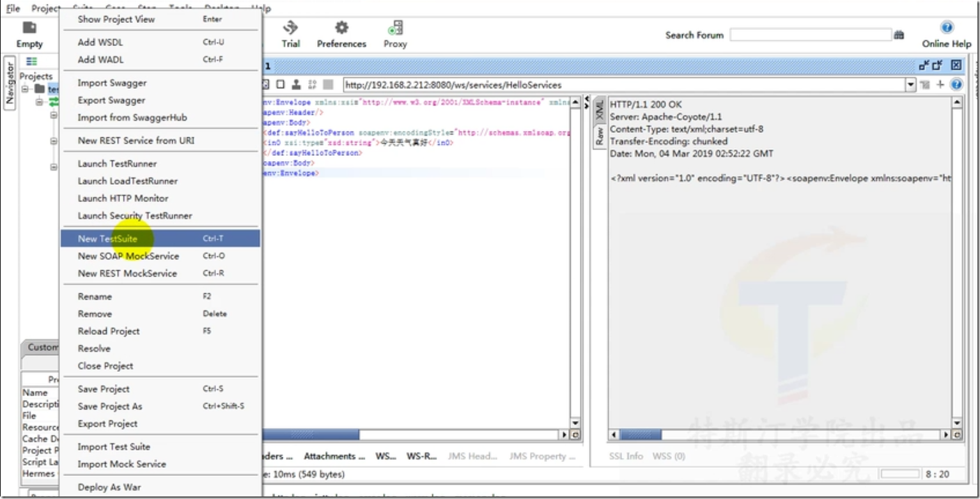Image resolution: width=980 pixels, height=499 pixels.
Task: Click the Search Forum binoculars icon
Action: pyautogui.click(x=899, y=35)
